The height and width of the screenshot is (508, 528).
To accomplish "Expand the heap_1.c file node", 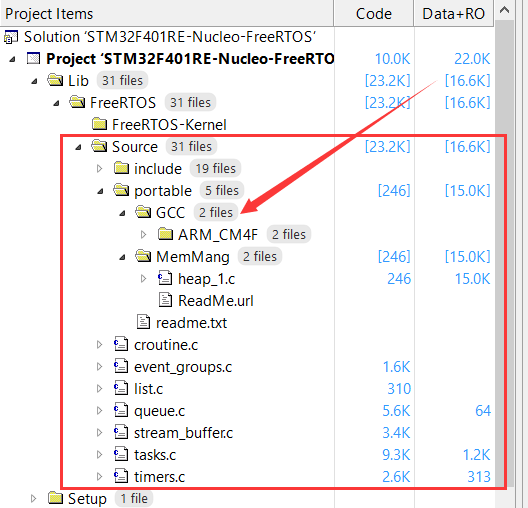I will 144,278.
